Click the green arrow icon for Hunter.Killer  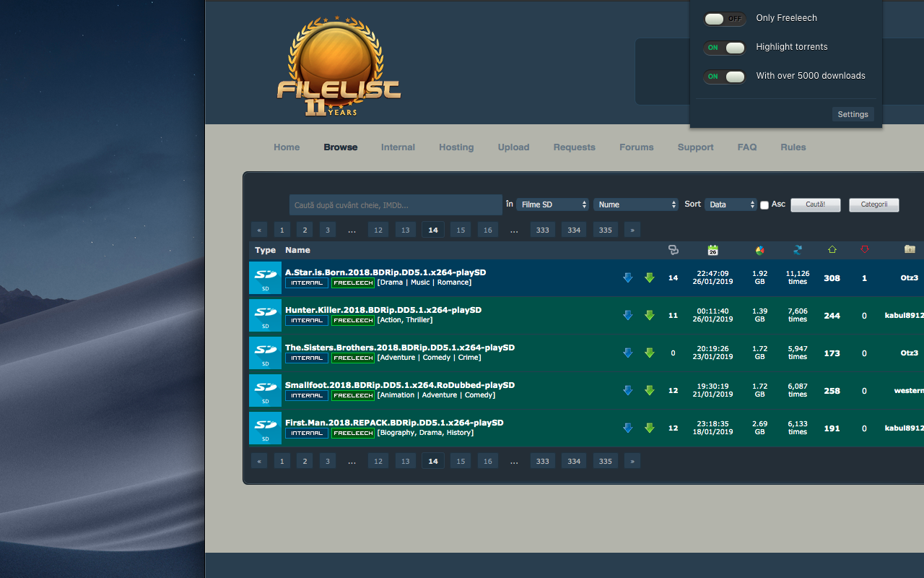[x=649, y=316]
